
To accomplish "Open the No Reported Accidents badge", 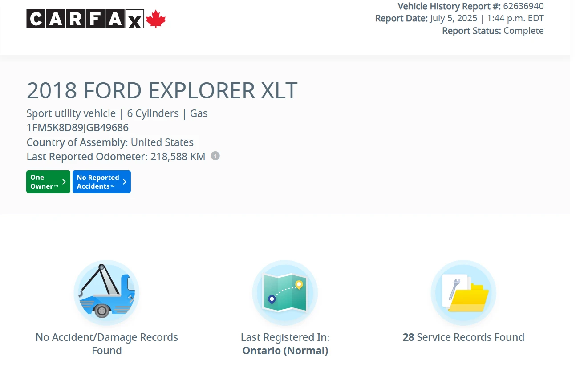I will pos(97,182).
